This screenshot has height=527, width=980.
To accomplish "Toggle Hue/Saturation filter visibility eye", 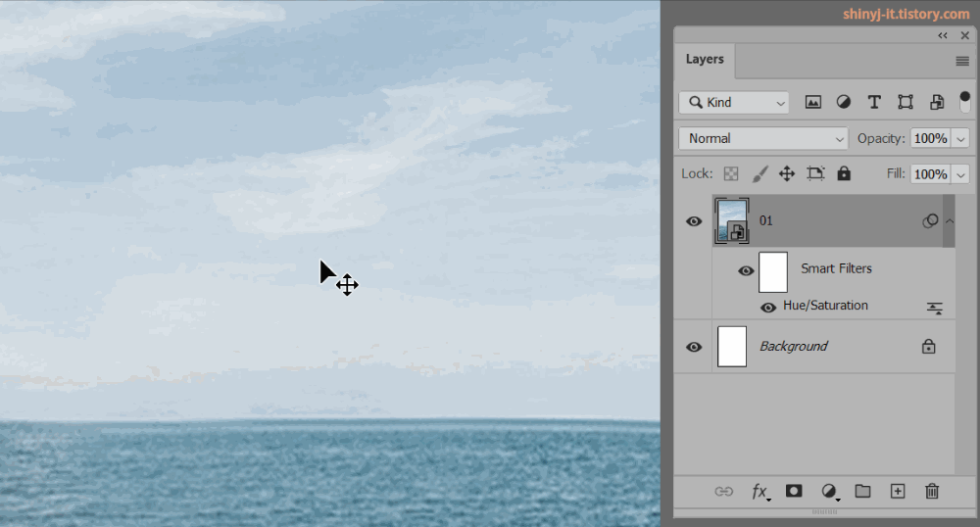I will 768,308.
